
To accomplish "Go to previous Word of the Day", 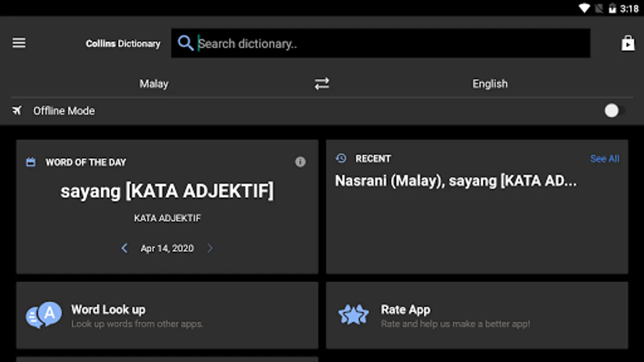I will (x=124, y=248).
